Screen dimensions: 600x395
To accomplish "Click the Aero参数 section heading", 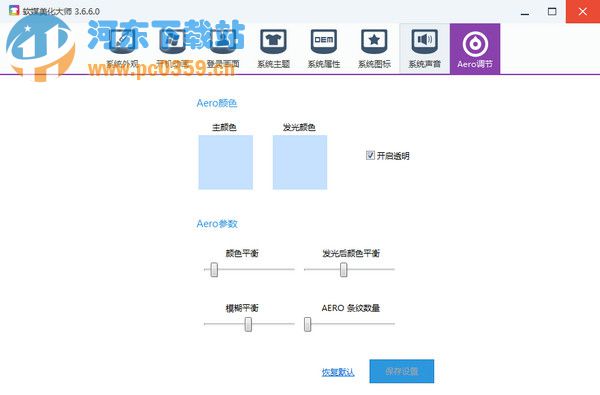I will [x=217, y=224].
